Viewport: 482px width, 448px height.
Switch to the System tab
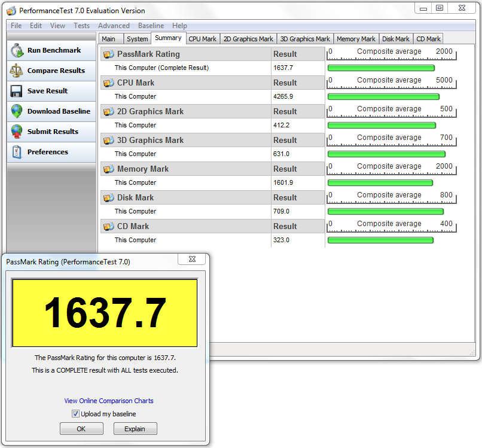click(138, 39)
